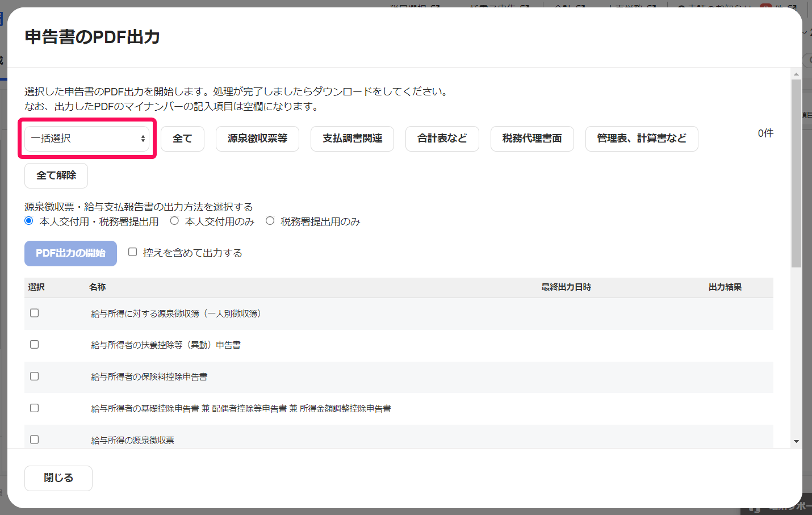812x515 pixels.
Task: Check 給与所得の源泉徴収票 row
Action: 35,439
